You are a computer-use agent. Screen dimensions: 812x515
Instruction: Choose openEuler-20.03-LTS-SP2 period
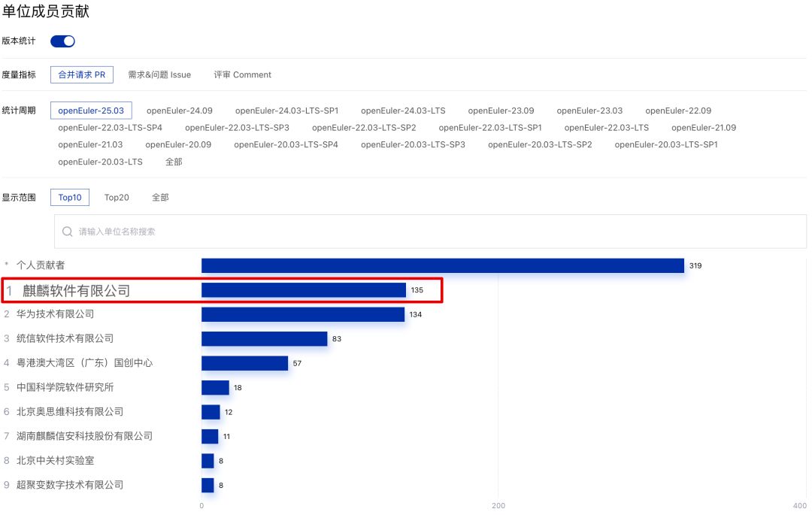540,144
